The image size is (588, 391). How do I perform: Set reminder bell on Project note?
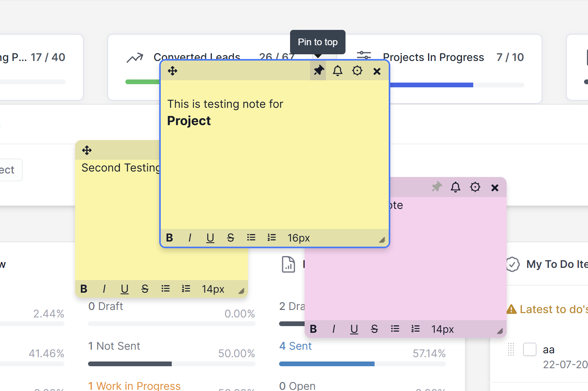(338, 71)
